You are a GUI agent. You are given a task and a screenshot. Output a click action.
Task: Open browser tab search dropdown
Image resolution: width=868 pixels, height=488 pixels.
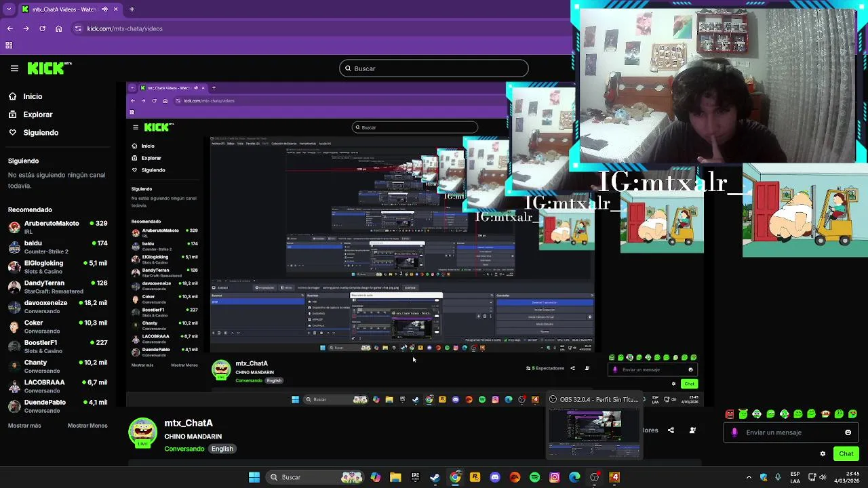click(x=8, y=9)
